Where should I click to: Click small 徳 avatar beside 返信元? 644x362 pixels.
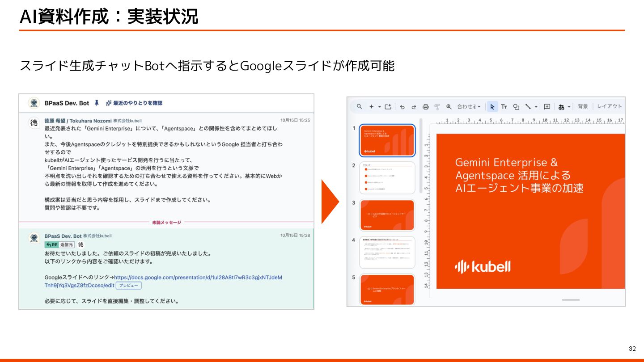pos(81,244)
